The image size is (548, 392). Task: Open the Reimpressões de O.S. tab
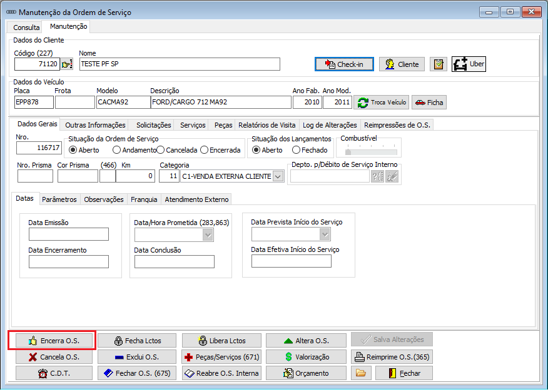point(397,125)
